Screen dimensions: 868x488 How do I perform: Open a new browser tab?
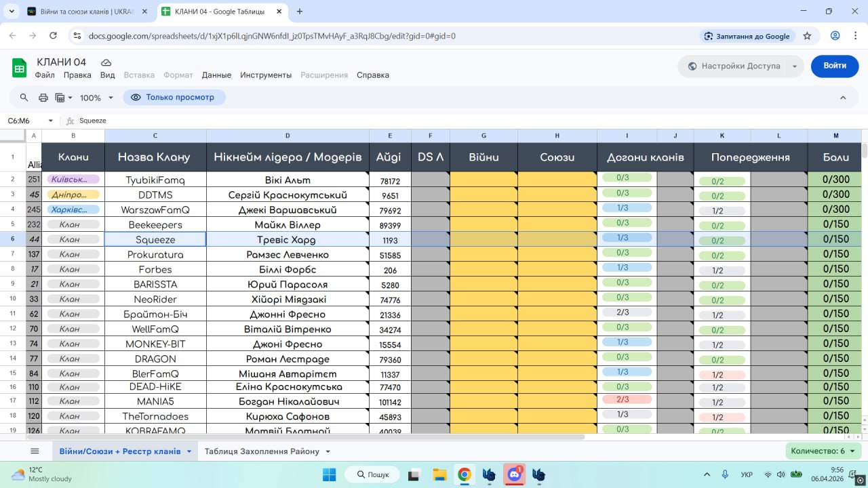pos(300,12)
